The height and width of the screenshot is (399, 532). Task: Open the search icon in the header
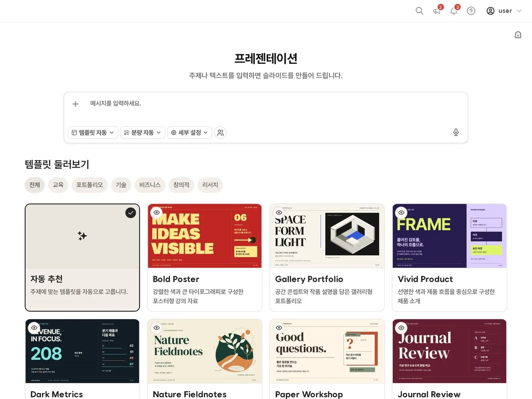point(419,11)
